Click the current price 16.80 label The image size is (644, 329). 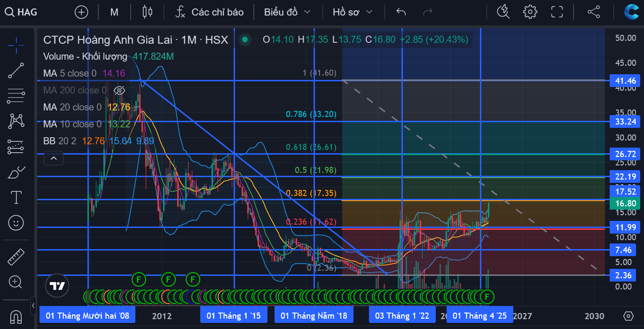point(626,204)
